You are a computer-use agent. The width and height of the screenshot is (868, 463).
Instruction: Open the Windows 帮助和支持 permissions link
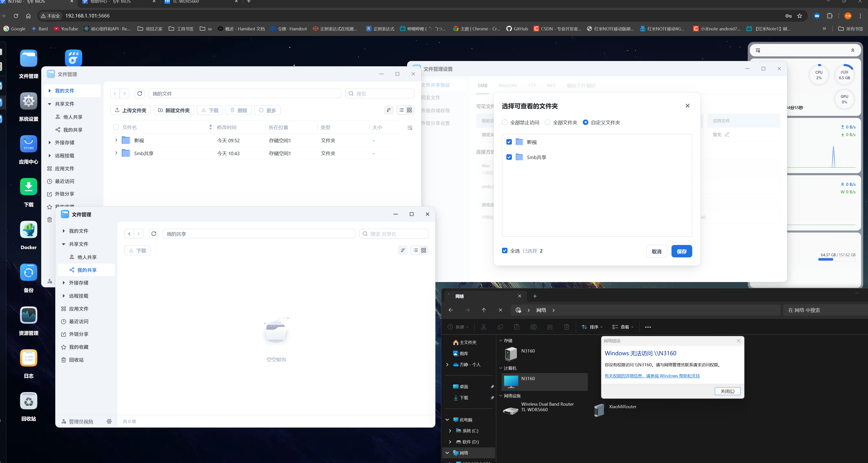(x=652, y=376)
